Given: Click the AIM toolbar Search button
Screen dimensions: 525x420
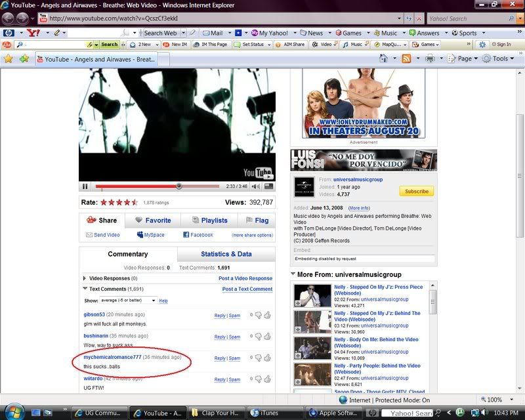Looking at the screenshot, I should (109, 44).
